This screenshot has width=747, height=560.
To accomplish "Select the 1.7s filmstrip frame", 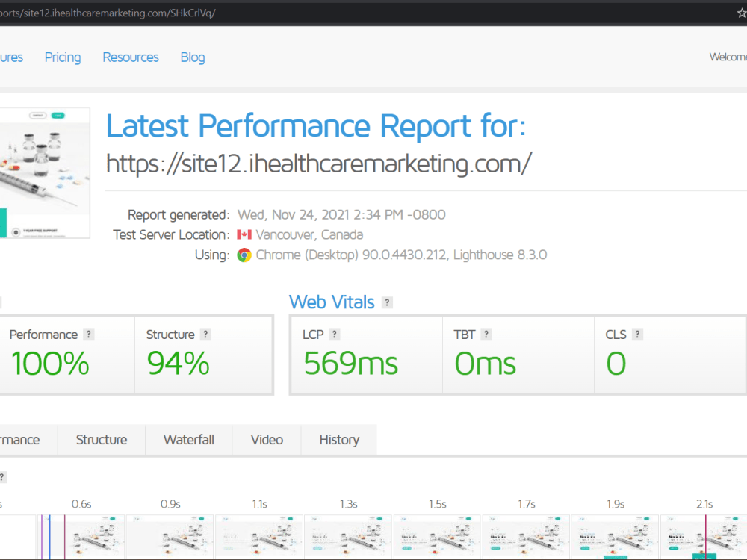I will [x=527, y=537].
